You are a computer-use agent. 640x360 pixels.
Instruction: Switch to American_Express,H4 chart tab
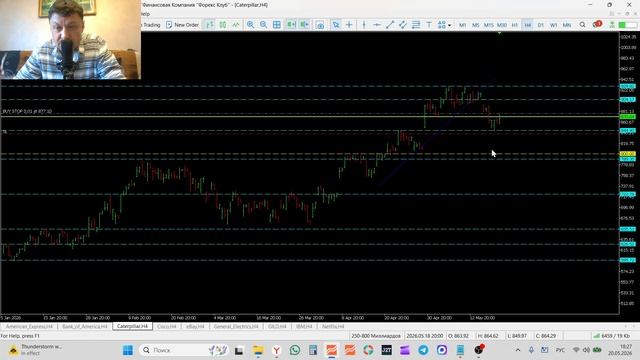pyautogui.click(x=29, y=327)
